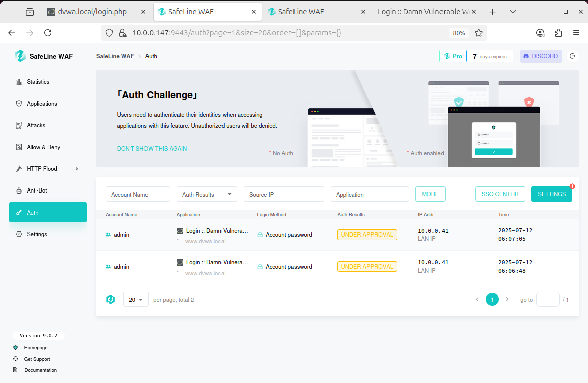Go back in browser history
The height and width of the screenshot is (383, 588).
[x=12, y=33]
